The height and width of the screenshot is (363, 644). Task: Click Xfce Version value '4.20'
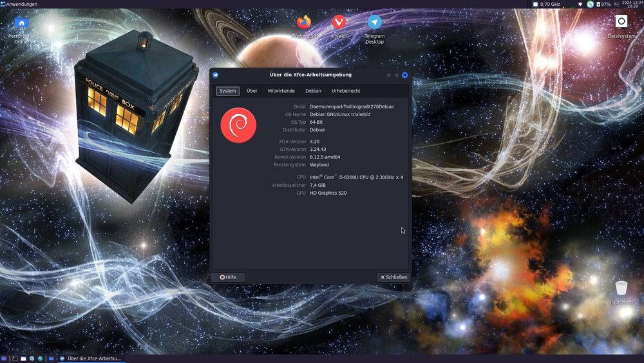315,141
